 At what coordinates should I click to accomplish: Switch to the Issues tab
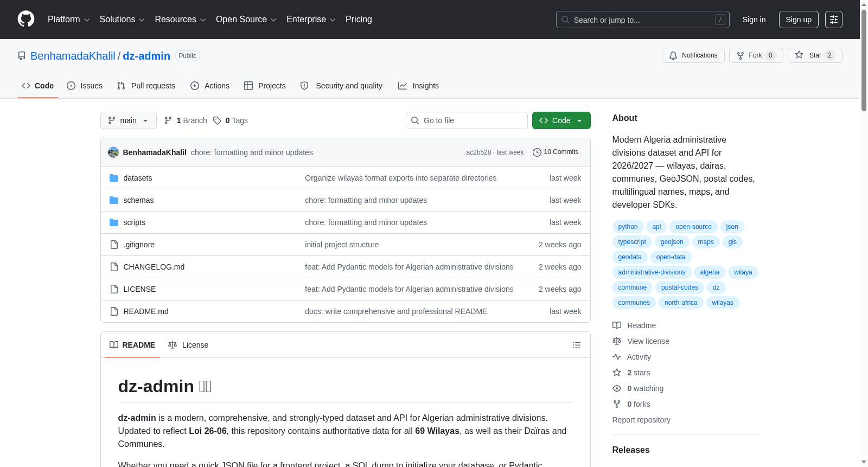click(x=85, y=86)
